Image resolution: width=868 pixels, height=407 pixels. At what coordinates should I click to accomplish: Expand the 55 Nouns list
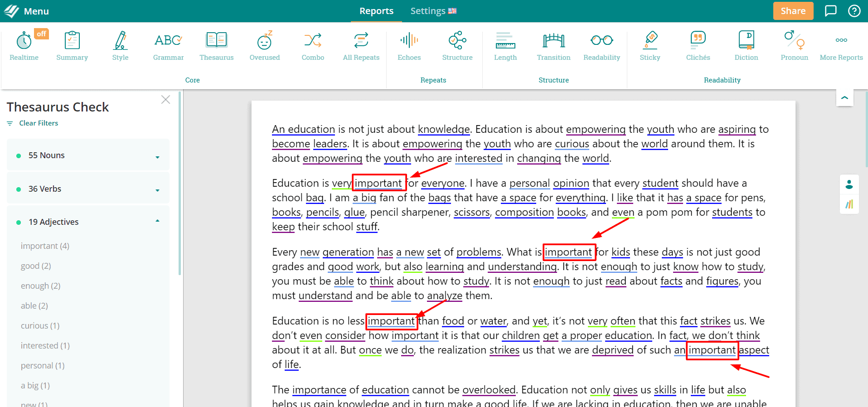coord(157,157)
